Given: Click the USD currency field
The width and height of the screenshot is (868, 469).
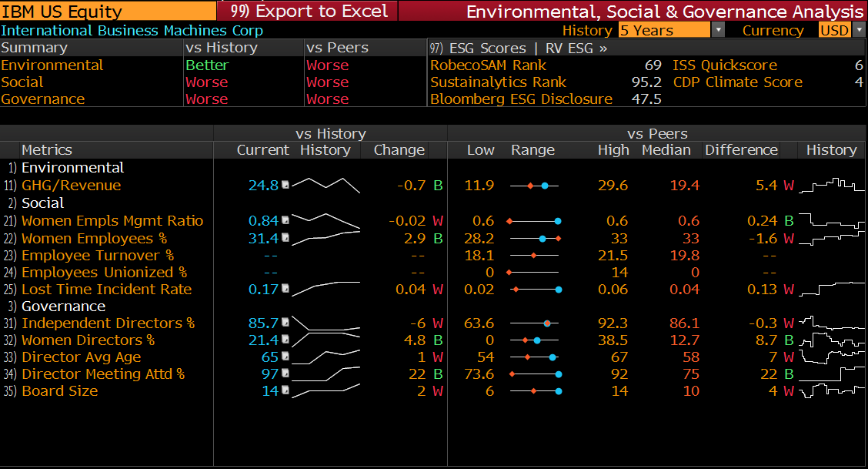Looking at the screenshot, I should [x=835, y=30].
